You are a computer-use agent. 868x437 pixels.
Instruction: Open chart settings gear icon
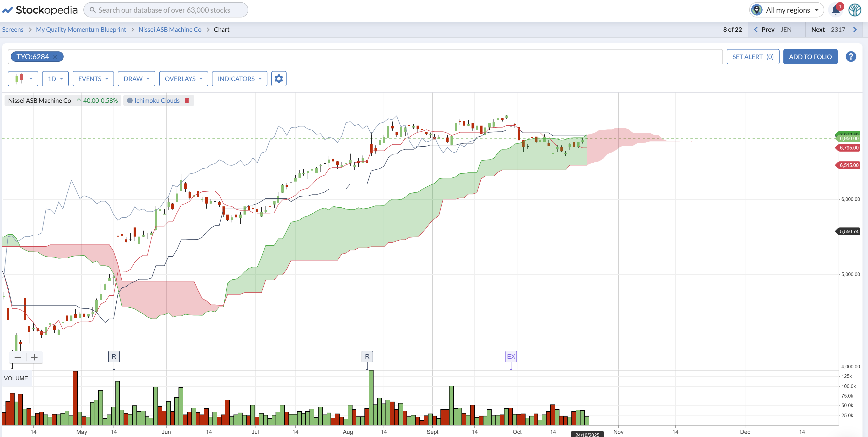[x=279, y=78]
